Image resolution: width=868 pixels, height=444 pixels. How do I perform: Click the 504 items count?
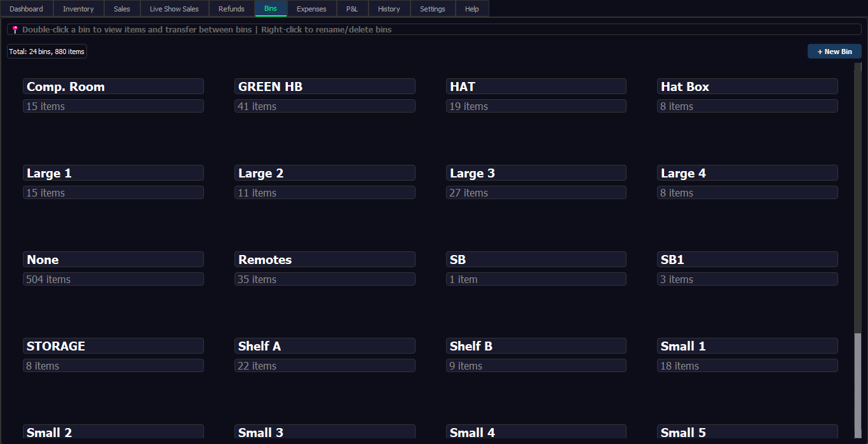tap(113, 279)
